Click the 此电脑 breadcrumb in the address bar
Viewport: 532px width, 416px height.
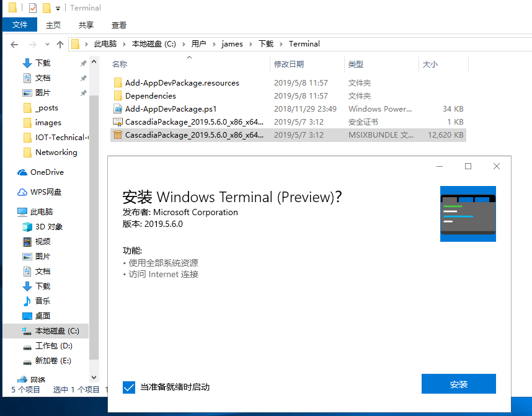coord(105,44)
